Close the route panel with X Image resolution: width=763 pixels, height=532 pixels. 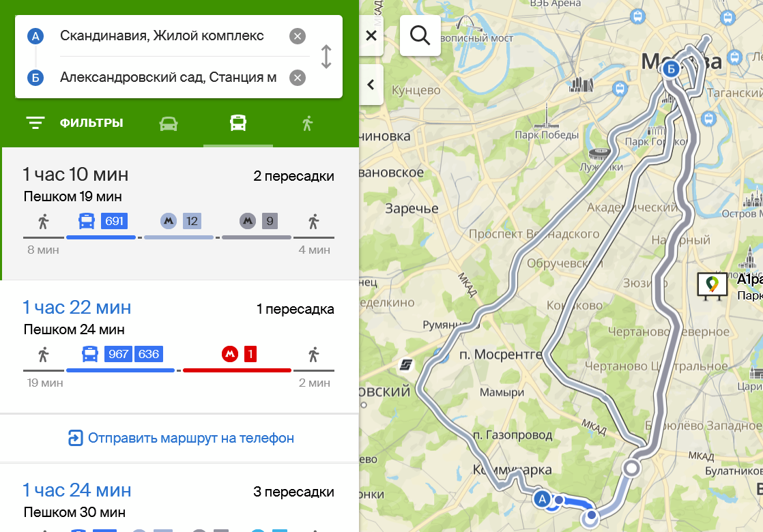371,35
